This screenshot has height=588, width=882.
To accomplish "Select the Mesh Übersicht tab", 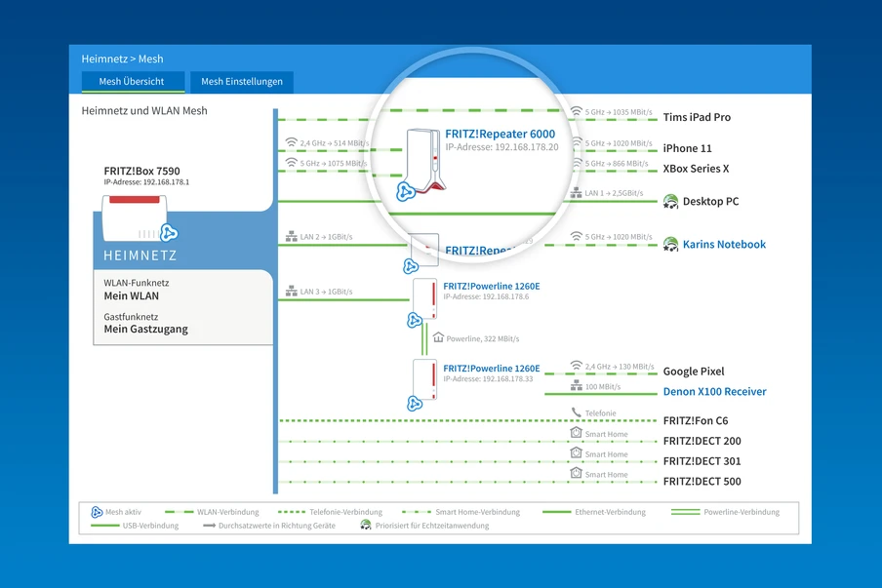I will click(133, 82).
